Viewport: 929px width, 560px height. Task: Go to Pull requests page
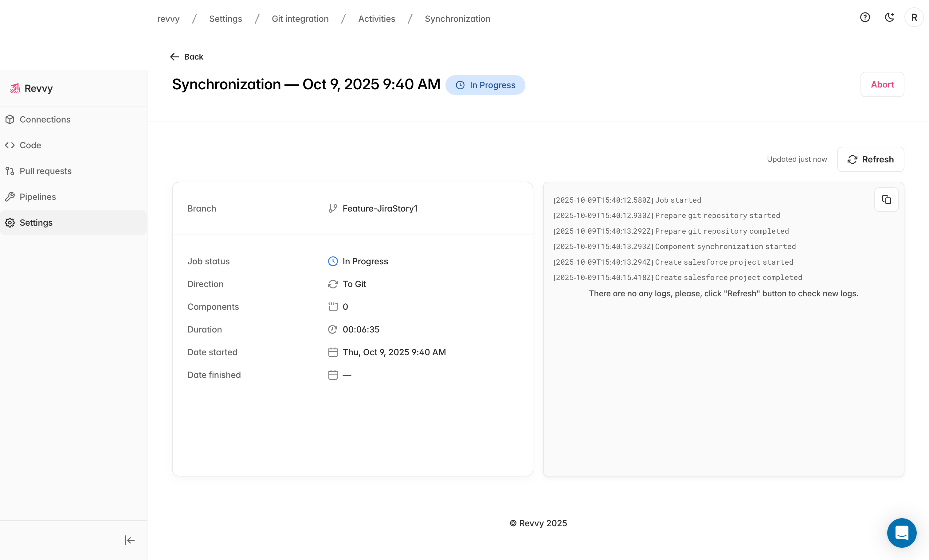coord(45,171)
